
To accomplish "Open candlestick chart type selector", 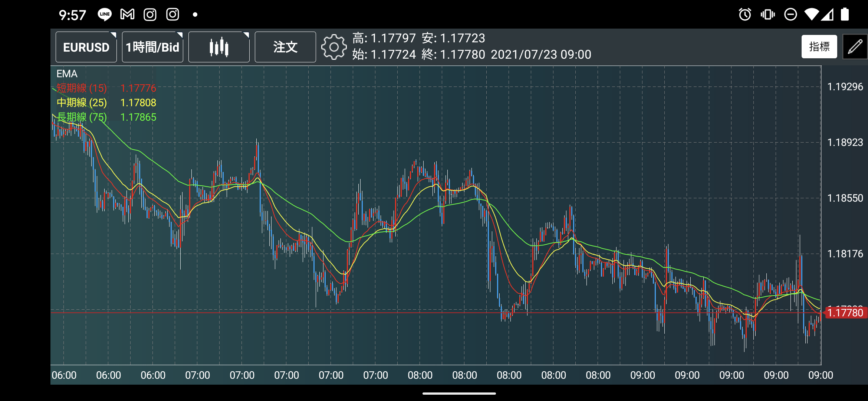I will [219, 47].
